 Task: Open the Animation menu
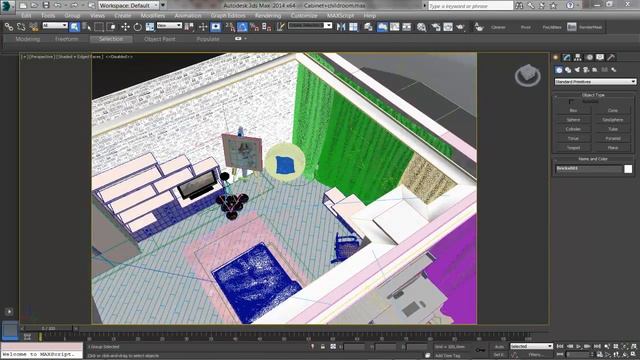point(188,16)
